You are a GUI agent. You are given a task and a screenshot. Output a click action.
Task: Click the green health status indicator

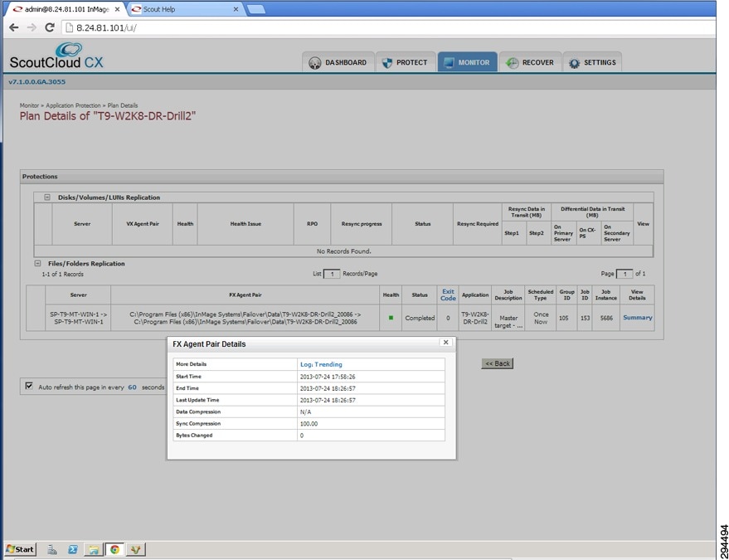[x=391, y=318]
